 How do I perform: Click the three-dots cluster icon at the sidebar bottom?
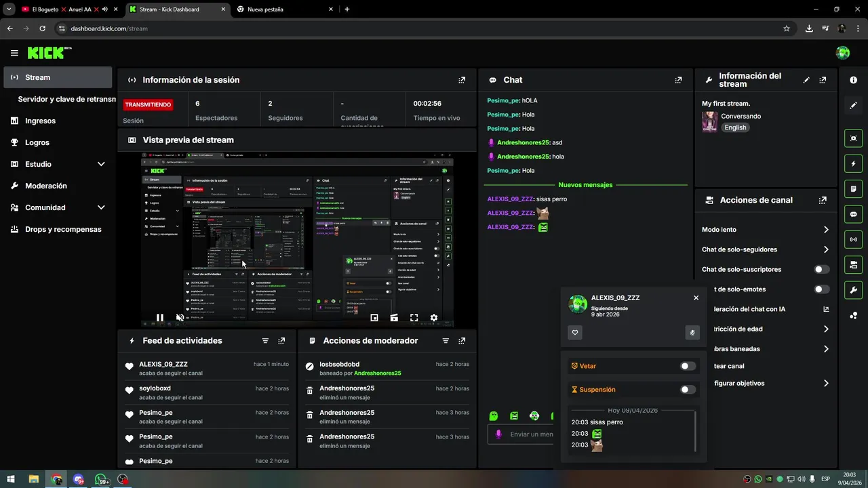(x=853, y=315)
